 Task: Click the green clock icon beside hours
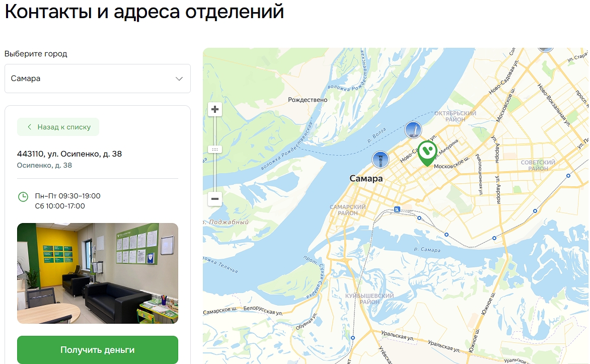tap(23, 196)
